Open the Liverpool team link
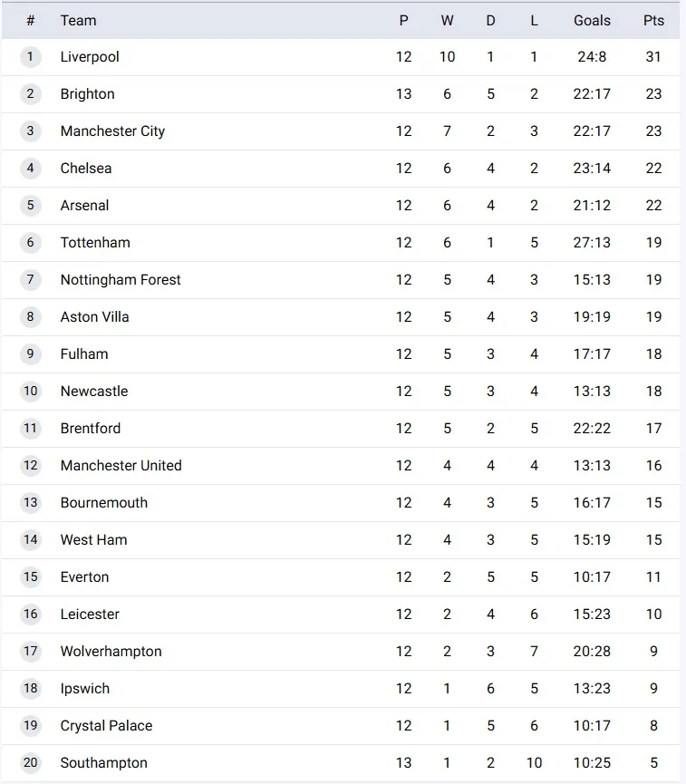The height and width of the screenshot is (784, 686). click(90, 57)
